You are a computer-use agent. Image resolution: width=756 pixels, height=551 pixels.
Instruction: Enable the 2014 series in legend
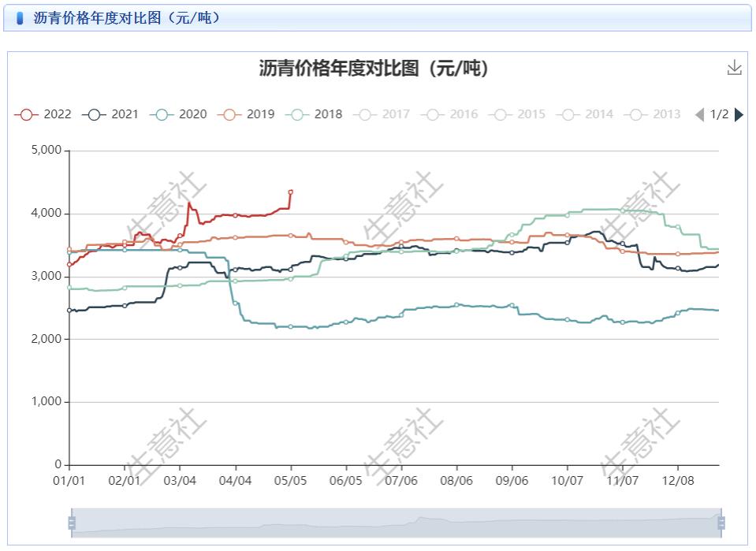click(x=584, y=114)
